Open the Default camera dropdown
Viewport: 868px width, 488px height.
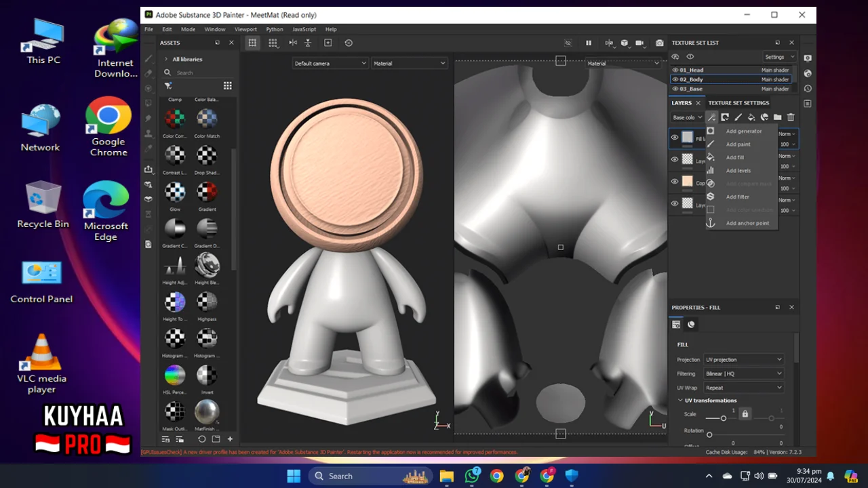[330, 63]
